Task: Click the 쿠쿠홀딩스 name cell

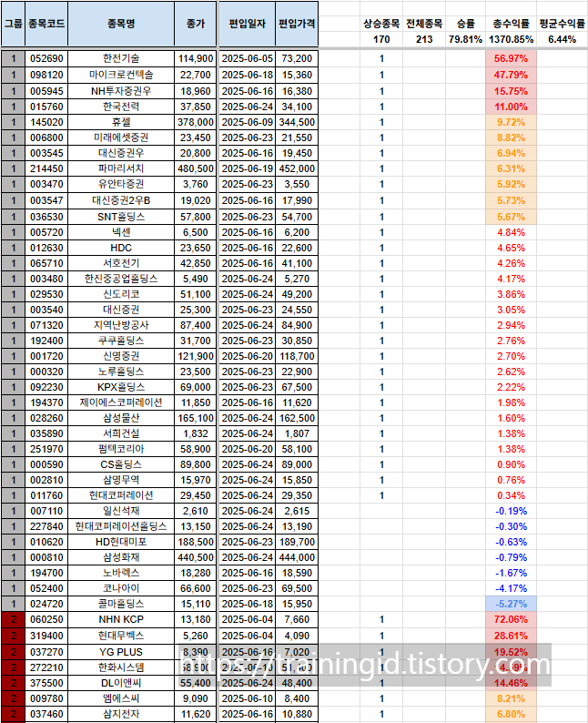Action: tap(121, 341)
